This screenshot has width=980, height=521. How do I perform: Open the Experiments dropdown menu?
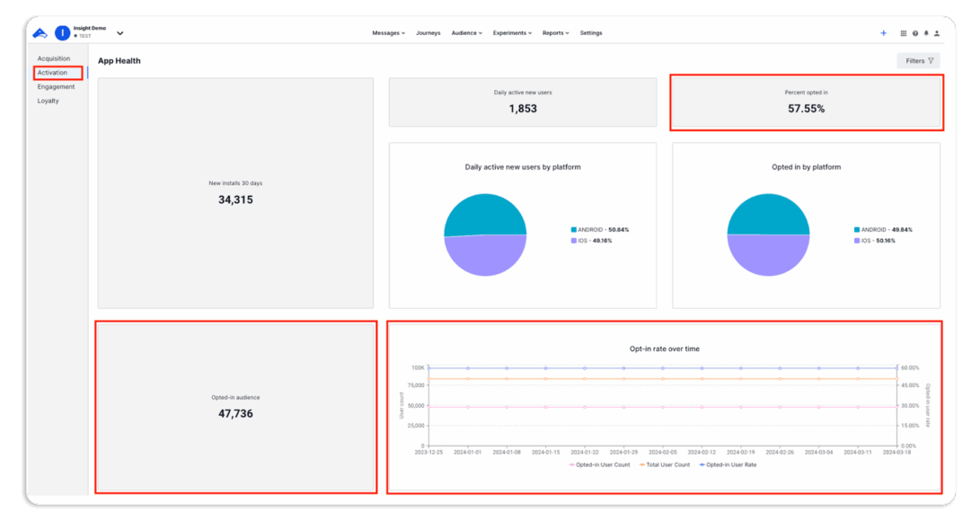point(512,33)
